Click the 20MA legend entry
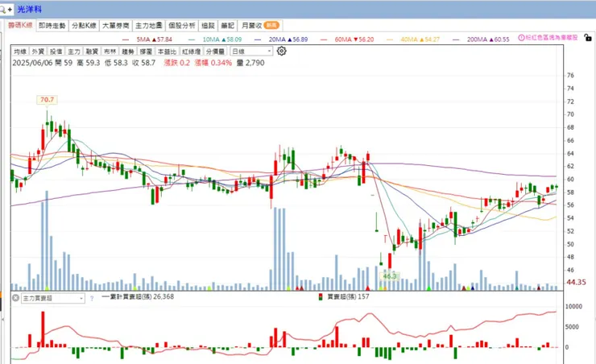Viewport: 596px width, 364px height. click(x=281, y=39)
